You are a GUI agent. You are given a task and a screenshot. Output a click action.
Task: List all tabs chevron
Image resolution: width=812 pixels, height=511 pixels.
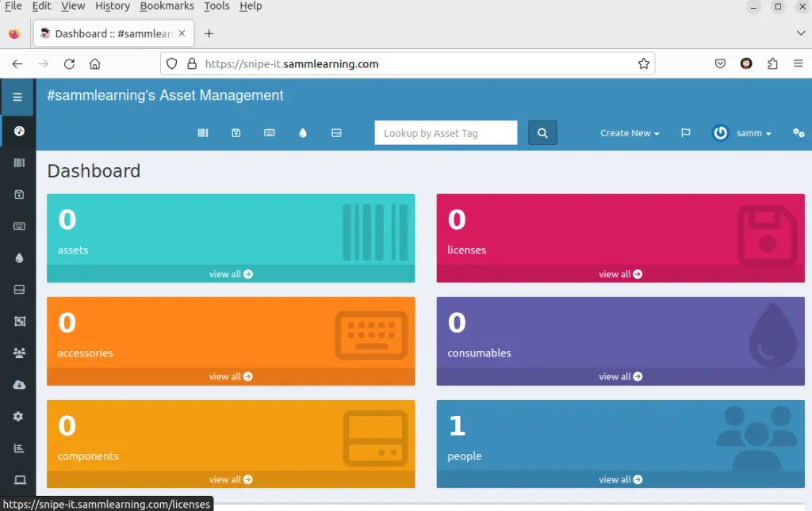point(801,33)
